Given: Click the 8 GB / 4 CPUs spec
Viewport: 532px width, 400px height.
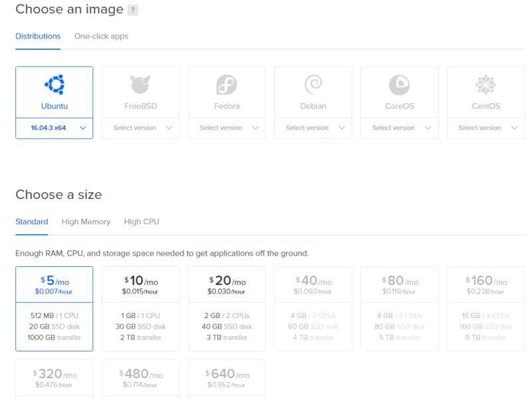Looking at the screenshot, I should click(400, 315).
